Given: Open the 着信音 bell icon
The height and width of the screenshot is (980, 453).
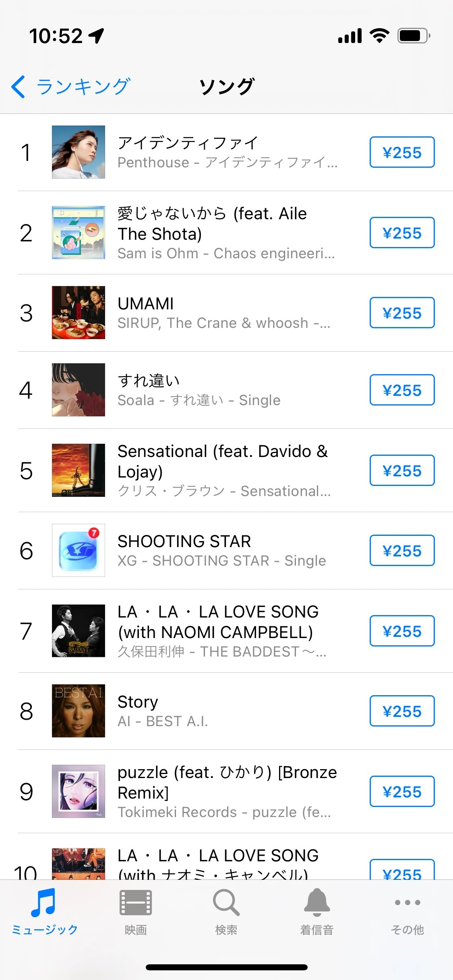Looking at the screenshot, I should pyautogui.click(x=317, y=903).
